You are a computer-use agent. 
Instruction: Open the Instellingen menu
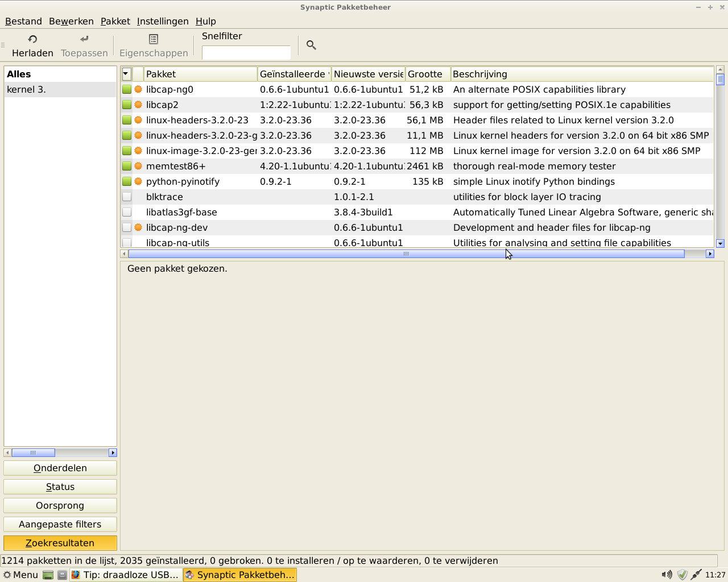tap(163, 21)
